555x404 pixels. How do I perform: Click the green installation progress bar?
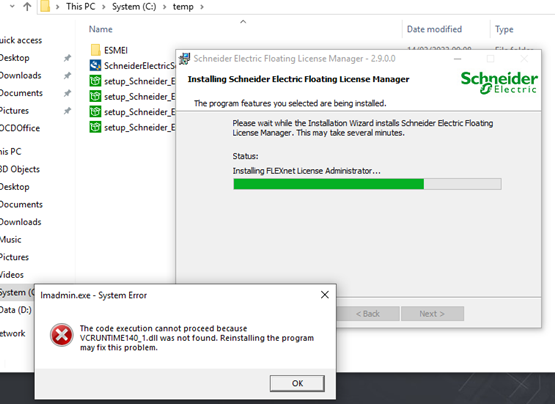[367, 184]
